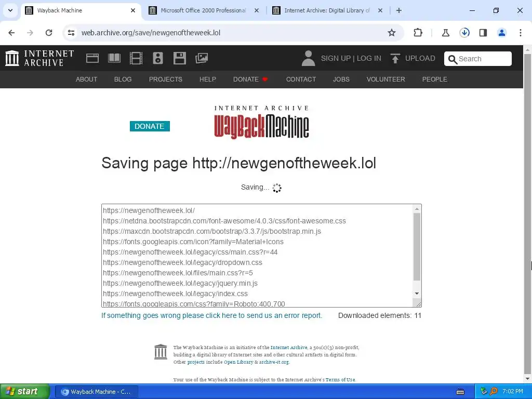Click the Upload arrow icon
532x399 pixels.
[395, 58]
